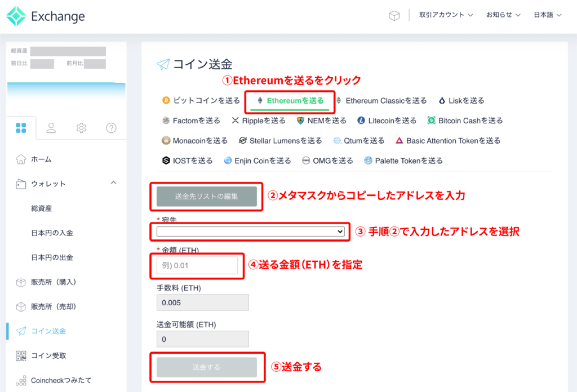Click the home house icon
Image resolution: width=577 pixels, height=392 pixels.
click(21, 159)
